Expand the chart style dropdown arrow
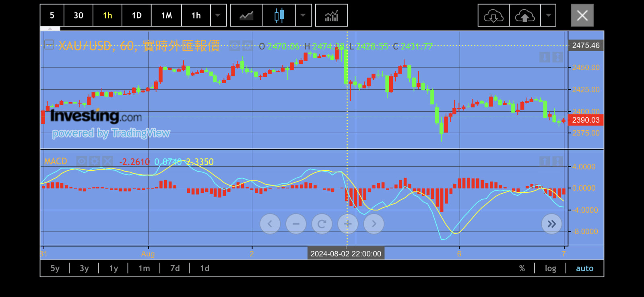The image size is (644, 297). click(x=303, y=16)
